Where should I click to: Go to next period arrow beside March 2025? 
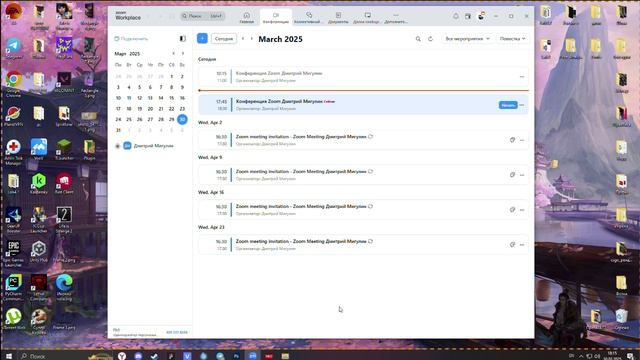point(251,39)
